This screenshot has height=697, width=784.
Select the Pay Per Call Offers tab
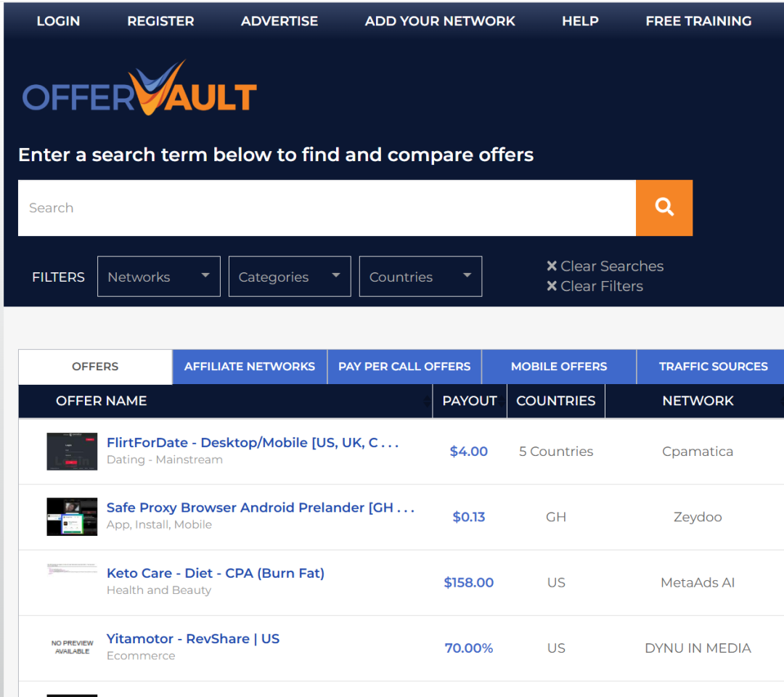coord(404,367)
